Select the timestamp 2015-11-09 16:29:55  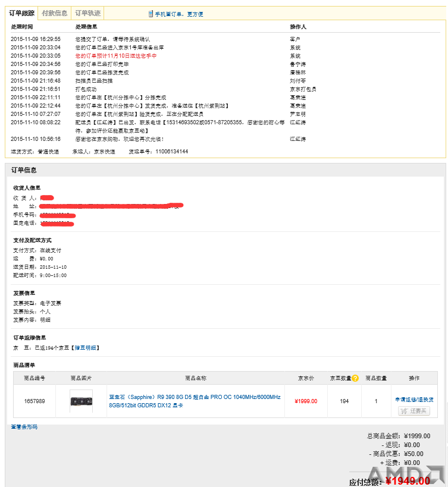pos(36,39)
